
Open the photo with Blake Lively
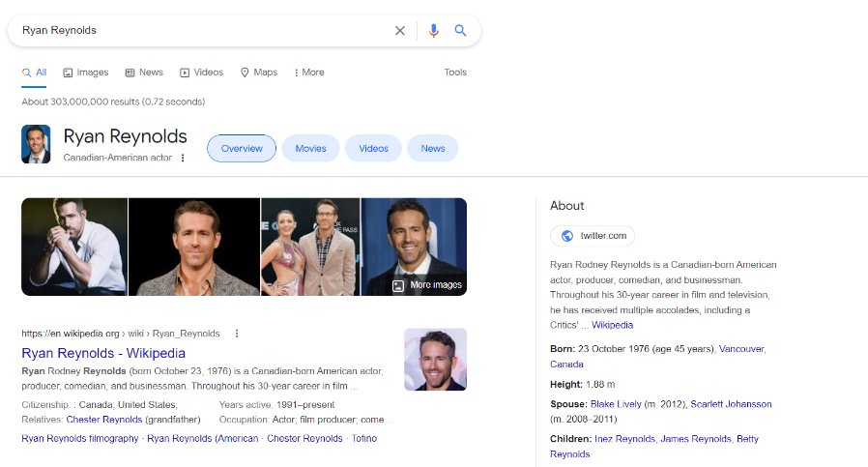pos(310,248)
